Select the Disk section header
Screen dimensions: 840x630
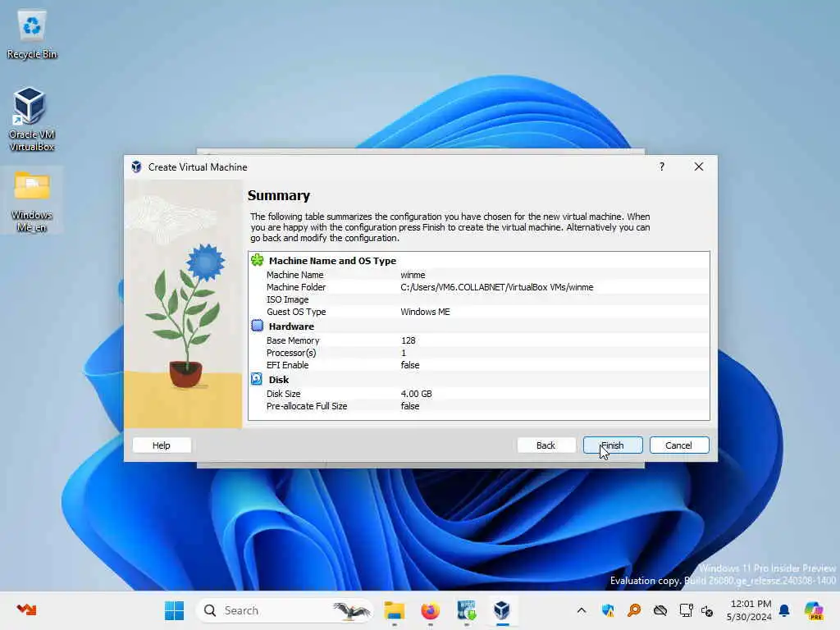click(279, 380)
